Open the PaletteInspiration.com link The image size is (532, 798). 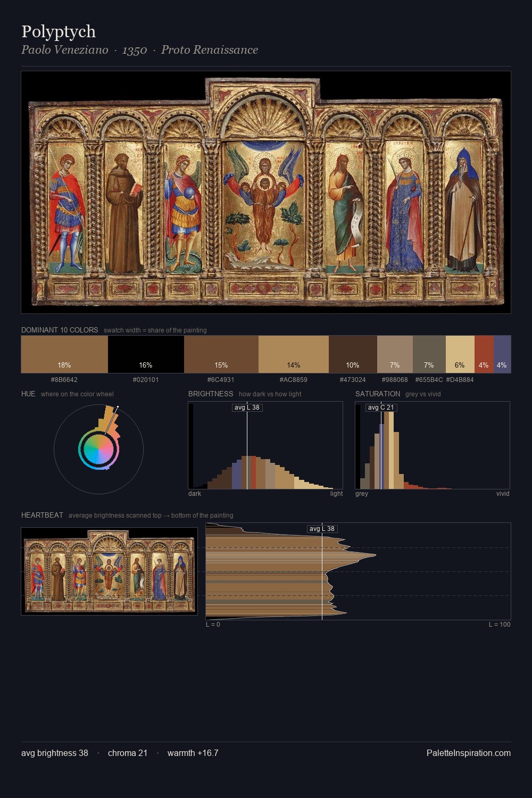[469, 753]
